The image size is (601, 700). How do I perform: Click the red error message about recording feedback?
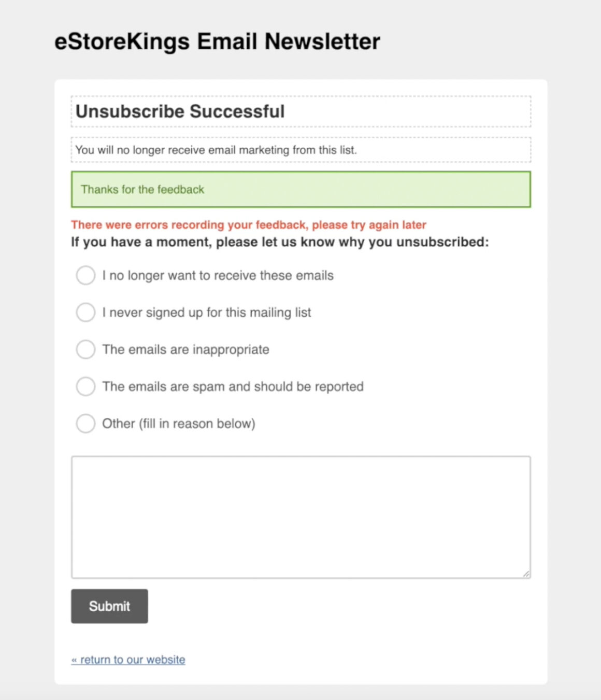point(249,225)
